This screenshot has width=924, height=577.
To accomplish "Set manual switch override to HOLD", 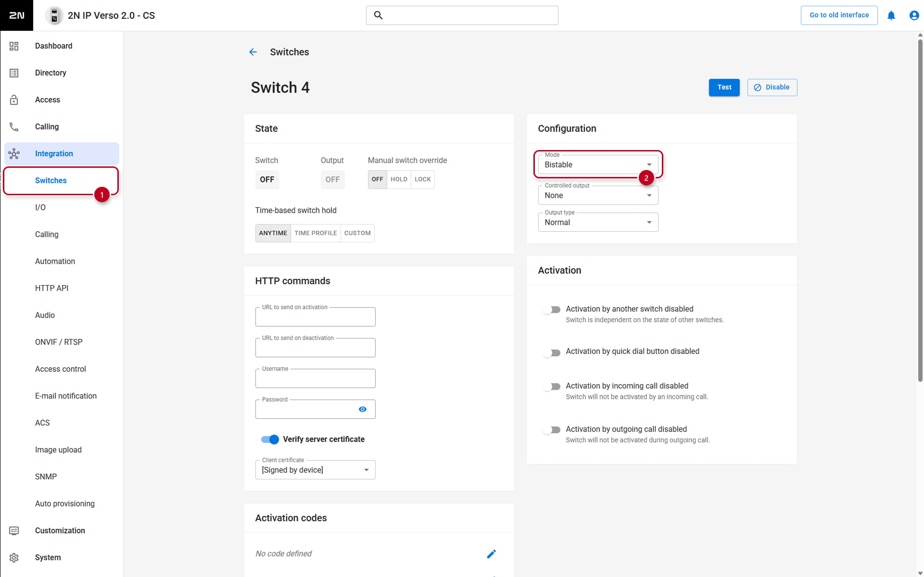I will coord(399,179).
